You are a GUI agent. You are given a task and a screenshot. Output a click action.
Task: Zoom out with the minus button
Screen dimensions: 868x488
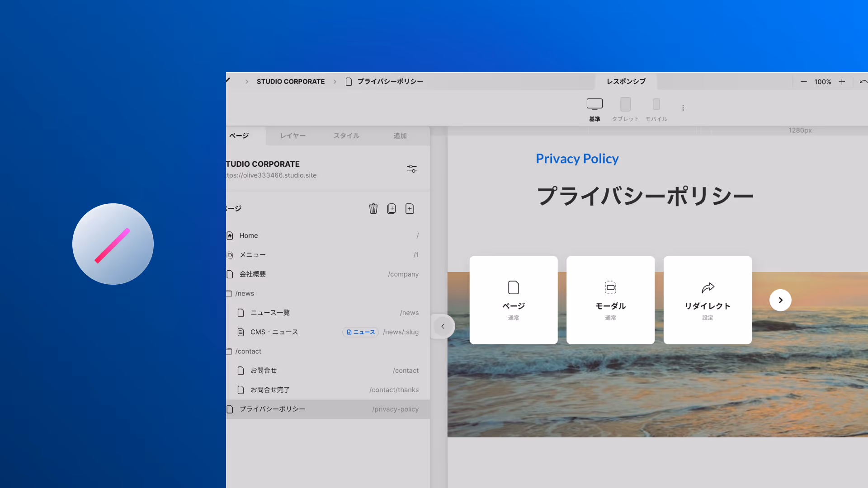pyautogui.click(x=804, y=82)
